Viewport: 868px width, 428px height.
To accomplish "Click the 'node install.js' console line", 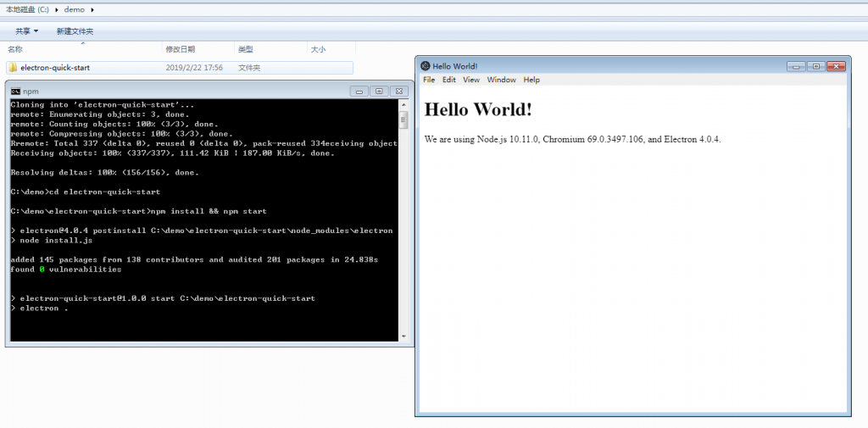I will 52,241.
